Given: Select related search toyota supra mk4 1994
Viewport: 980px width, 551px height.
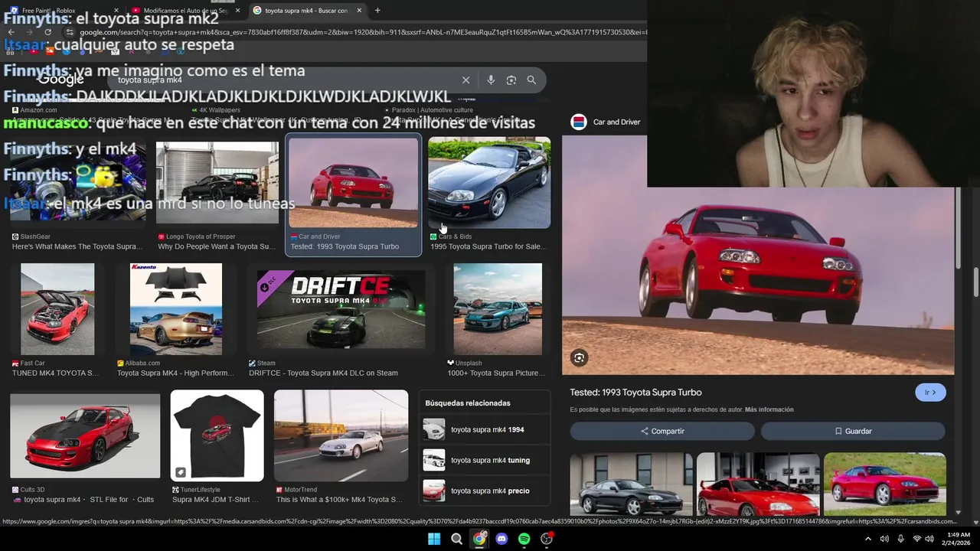Looking at the screenshot, I should 485,430.
